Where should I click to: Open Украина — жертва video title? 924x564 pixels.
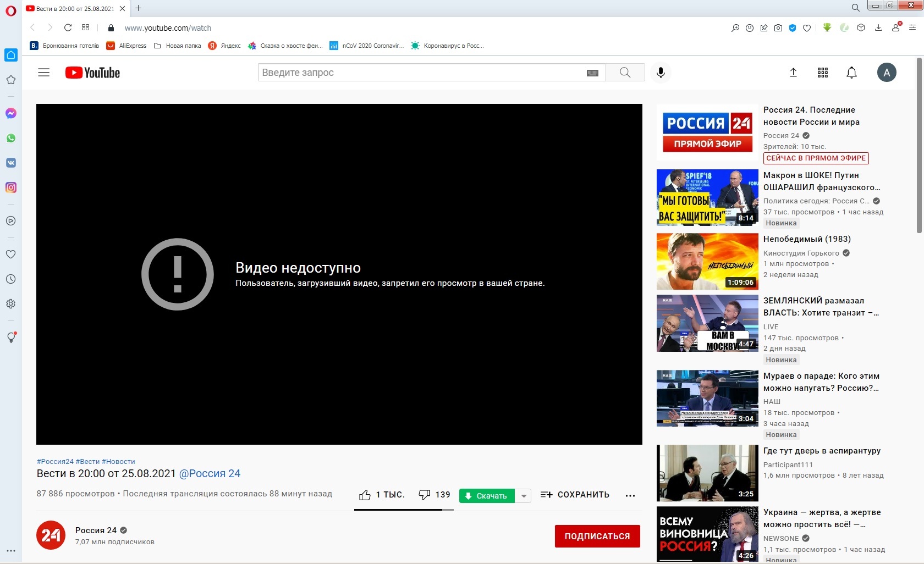pyautogui.click(x=822, y=518)
